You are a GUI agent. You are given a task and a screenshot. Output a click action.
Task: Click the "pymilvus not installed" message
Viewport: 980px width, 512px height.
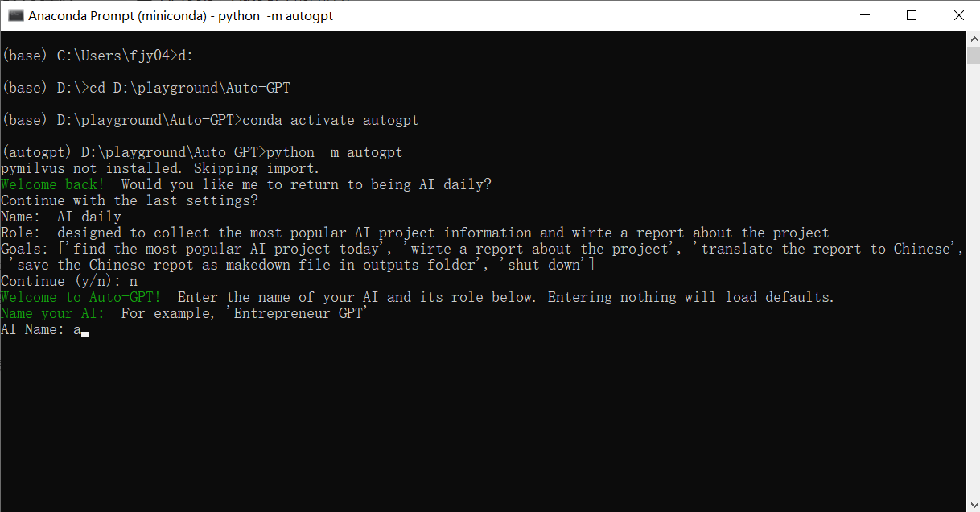click(160, 168)
